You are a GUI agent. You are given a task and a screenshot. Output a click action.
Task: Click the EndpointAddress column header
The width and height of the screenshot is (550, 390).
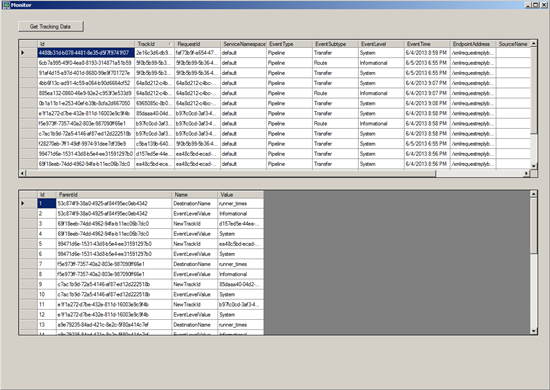click(x=473, y=44)
